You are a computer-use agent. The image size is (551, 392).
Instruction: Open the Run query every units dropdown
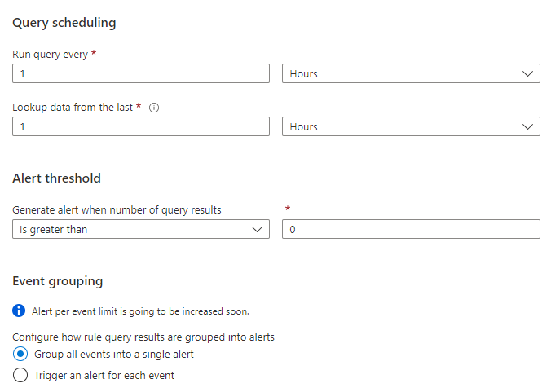410,74
